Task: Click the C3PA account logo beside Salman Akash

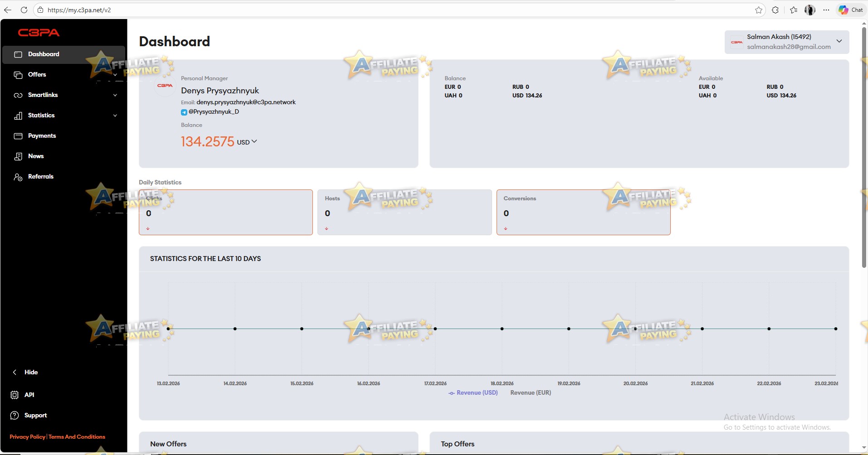Action: tap(737, 42)
